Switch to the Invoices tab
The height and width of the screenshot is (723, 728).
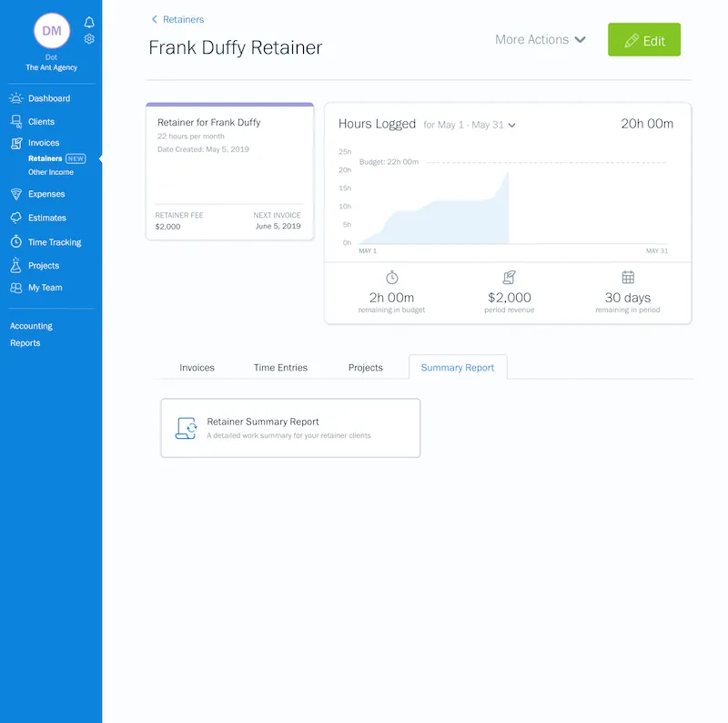click(197, 368)
